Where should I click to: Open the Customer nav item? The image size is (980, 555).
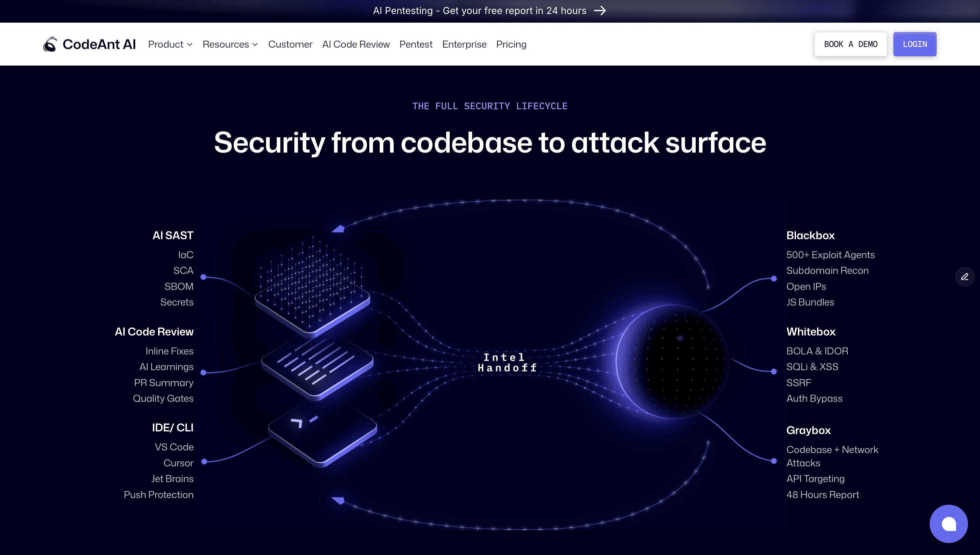click(x=290, y=44)
